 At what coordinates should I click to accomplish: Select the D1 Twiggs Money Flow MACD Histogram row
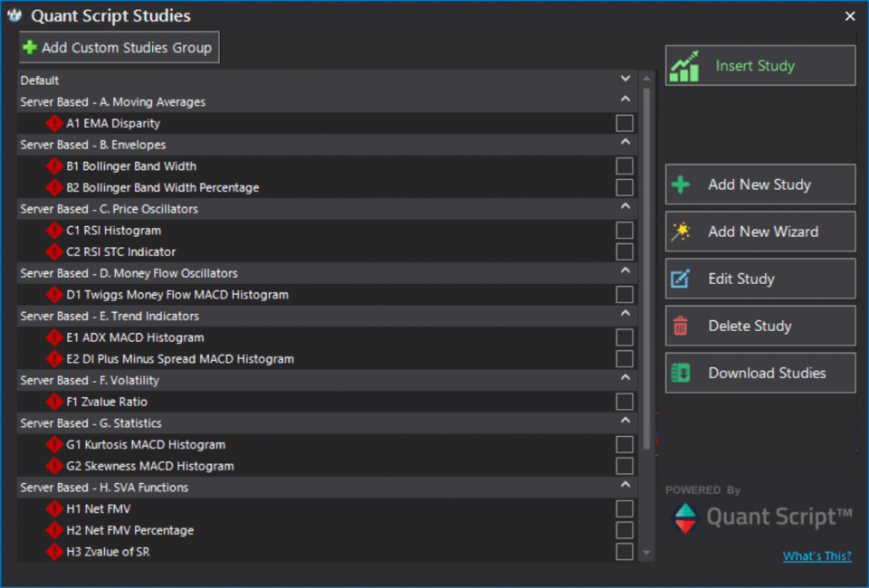coord(327,295)
